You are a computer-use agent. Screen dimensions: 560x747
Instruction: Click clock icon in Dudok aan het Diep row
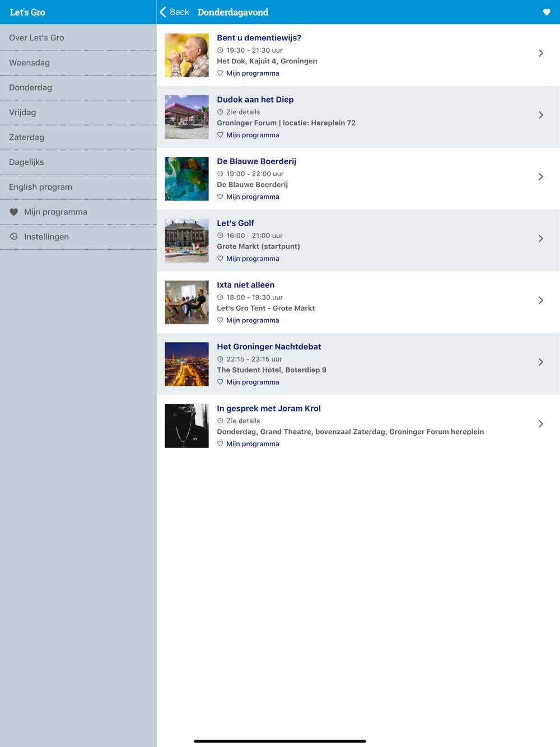coord(220,112)
